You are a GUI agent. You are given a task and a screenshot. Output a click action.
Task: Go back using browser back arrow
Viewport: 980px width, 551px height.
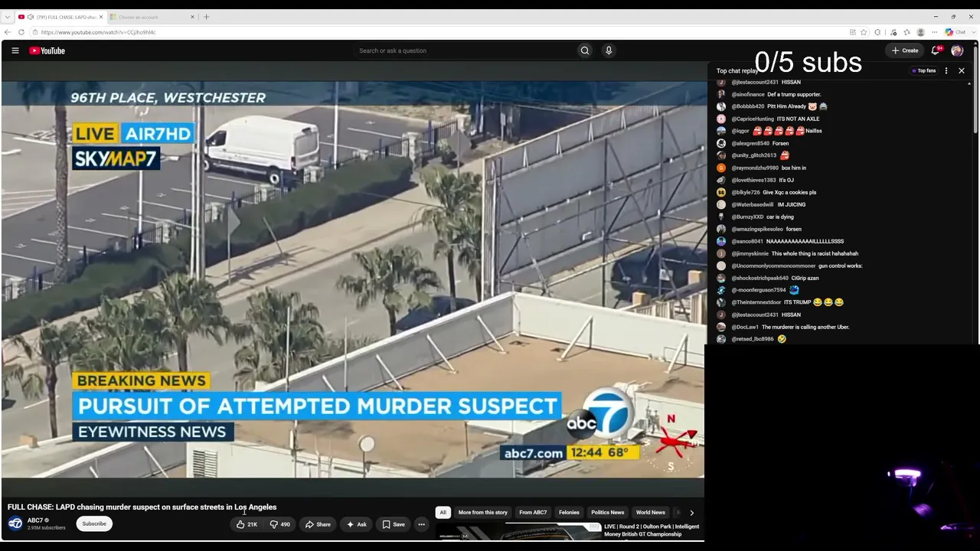pyautogui.click(x=8, y=32)
